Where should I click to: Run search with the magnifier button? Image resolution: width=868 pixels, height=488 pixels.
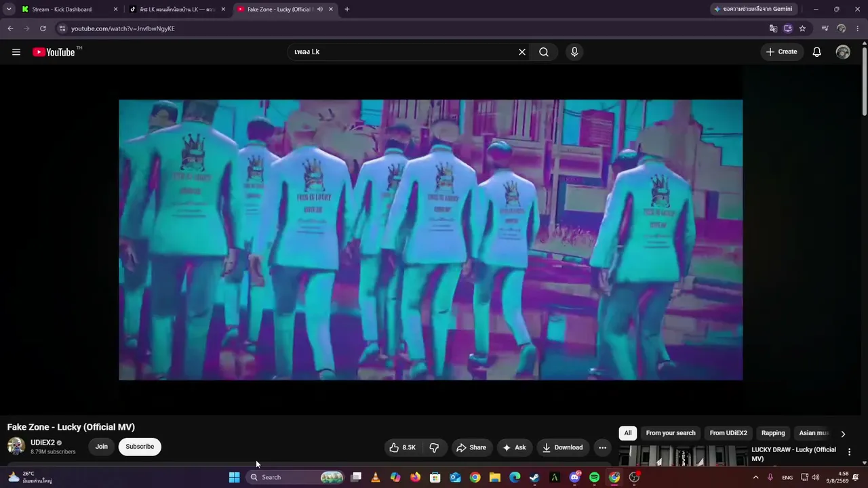(544, 52)
